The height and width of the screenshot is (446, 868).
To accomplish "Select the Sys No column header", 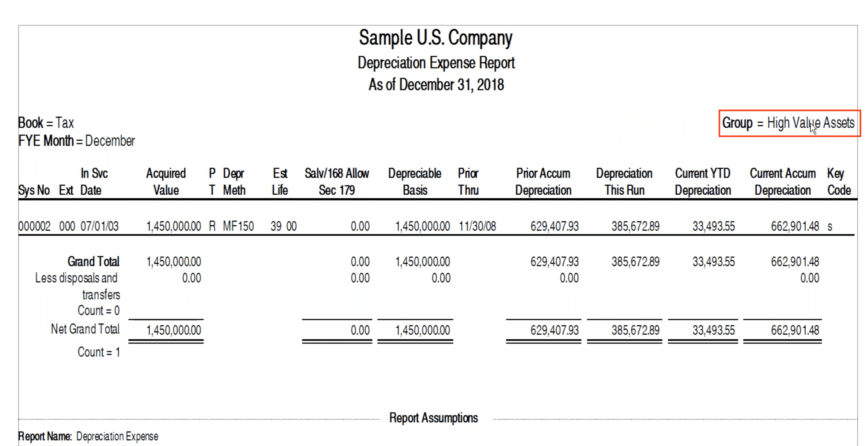I will [34, 190].
